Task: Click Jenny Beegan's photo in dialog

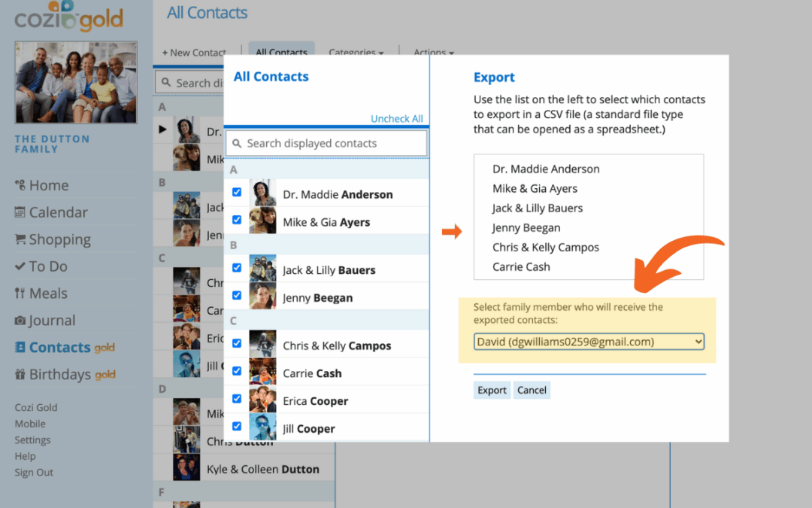Action: 262,296
